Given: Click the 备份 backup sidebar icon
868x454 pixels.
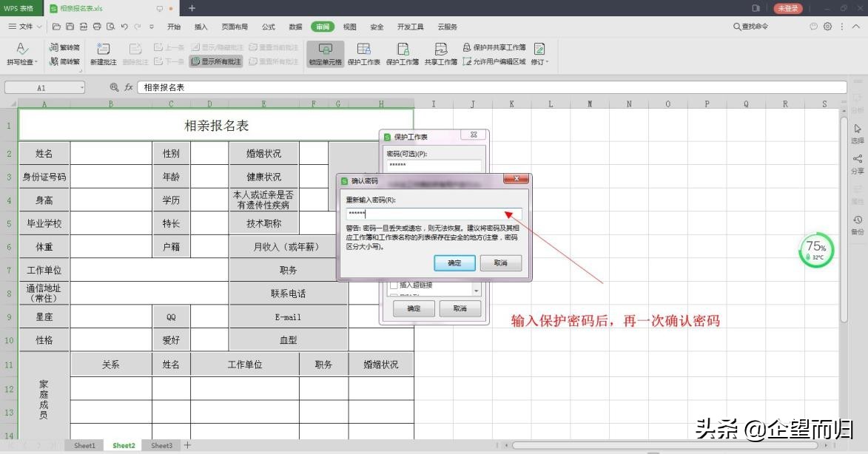Looking at the screenshot, I should pyautogui.click(x=858, y=225).
